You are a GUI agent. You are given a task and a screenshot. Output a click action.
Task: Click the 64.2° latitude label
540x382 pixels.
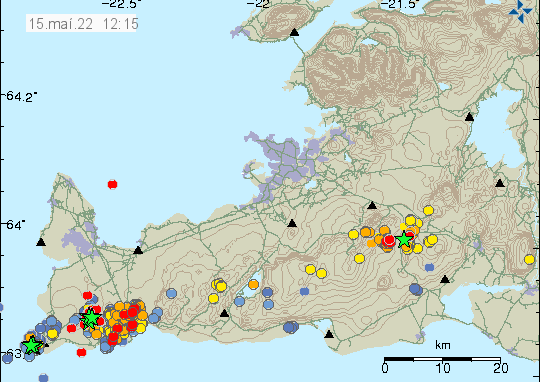[21, 96]
